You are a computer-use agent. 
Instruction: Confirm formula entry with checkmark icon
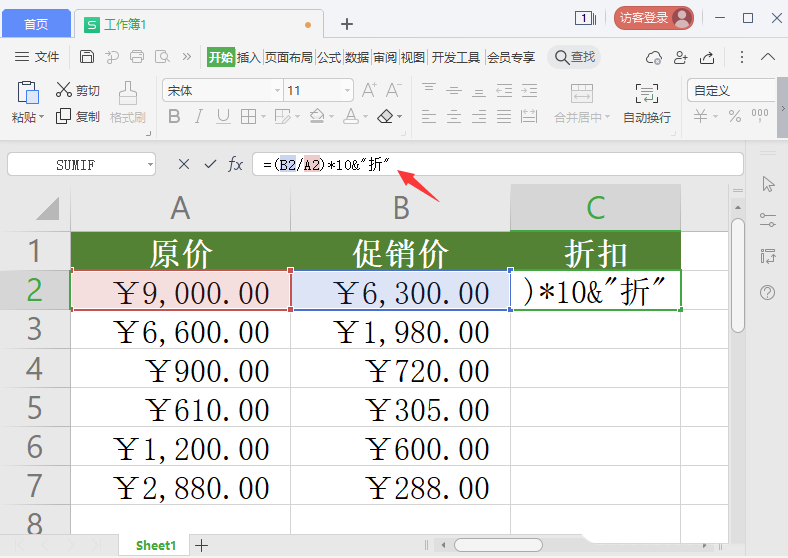[211, 164]
